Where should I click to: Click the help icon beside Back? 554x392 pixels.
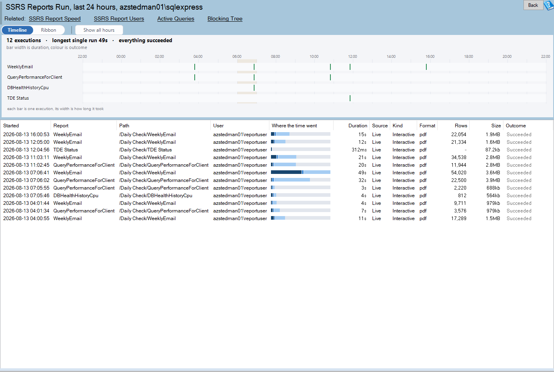pyautogui.click(x=549, y=5)
